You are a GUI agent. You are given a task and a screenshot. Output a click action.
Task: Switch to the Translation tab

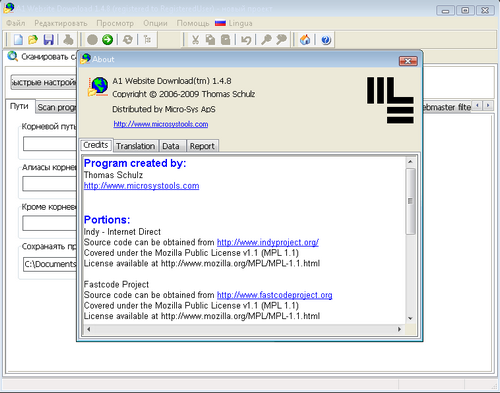click(136, 146)
